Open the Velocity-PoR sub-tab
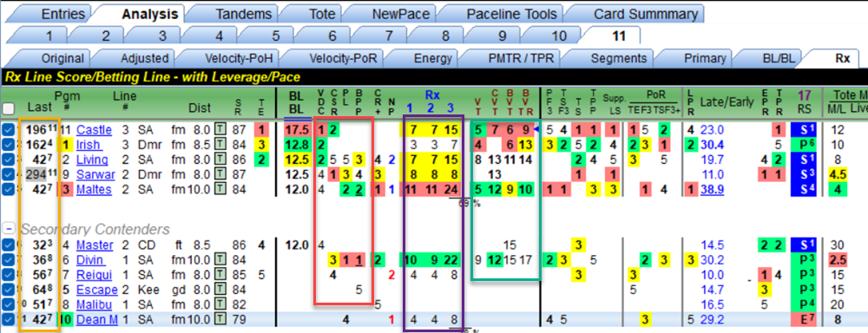The width and height of the screenshot is (868, 333). pyautogui.click(x=343, y=58)
